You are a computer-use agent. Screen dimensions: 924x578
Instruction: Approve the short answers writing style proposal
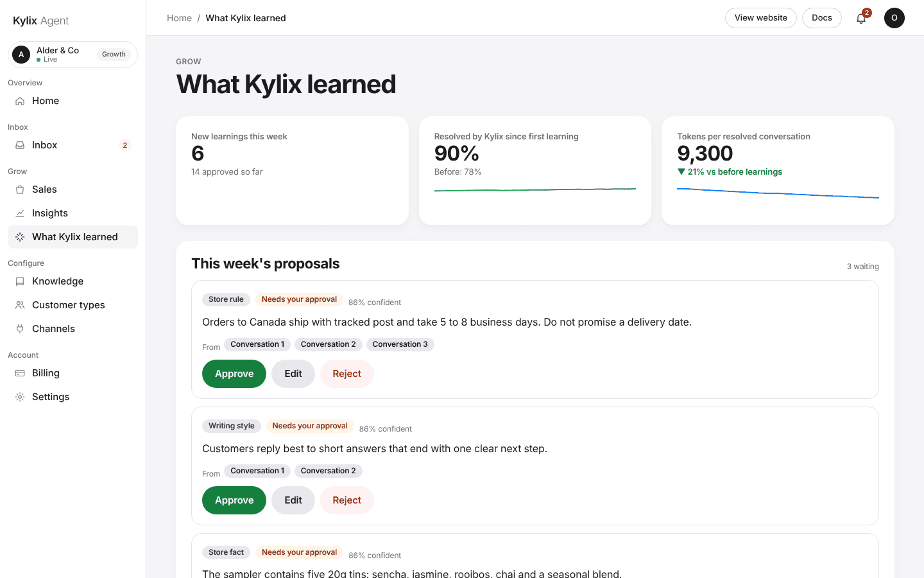234,500
